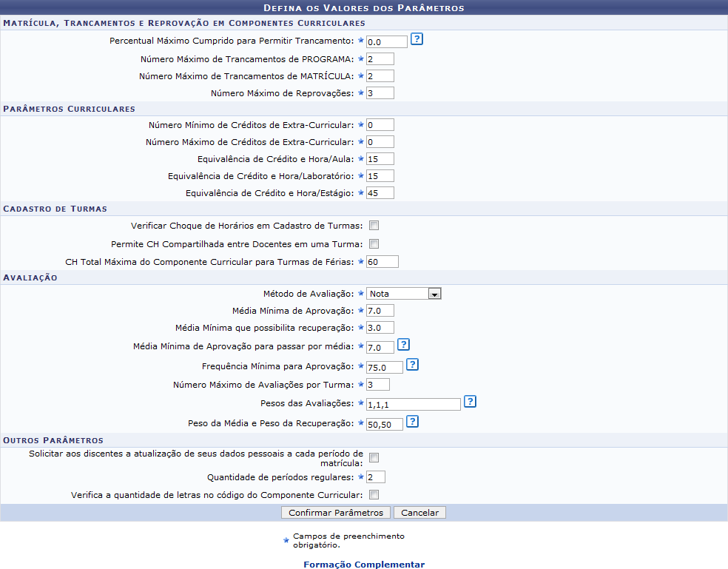Select the Quantidade de períodos regulares field

(375, 477)
